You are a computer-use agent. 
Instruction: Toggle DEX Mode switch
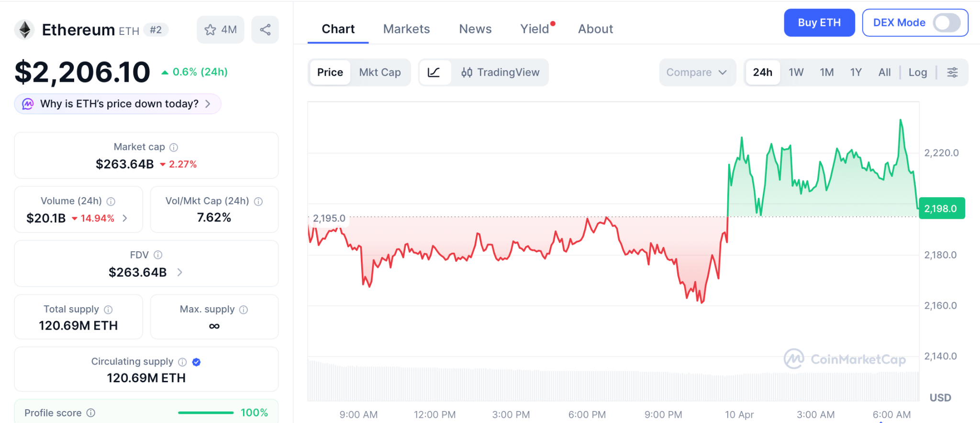click(x=947, y=22)
